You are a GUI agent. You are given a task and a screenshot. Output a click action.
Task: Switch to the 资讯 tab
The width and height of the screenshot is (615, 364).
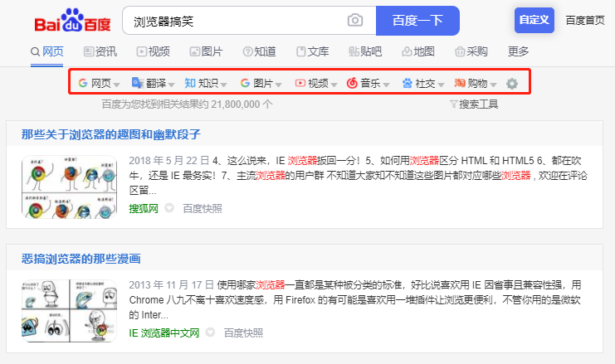click(100, 51)
